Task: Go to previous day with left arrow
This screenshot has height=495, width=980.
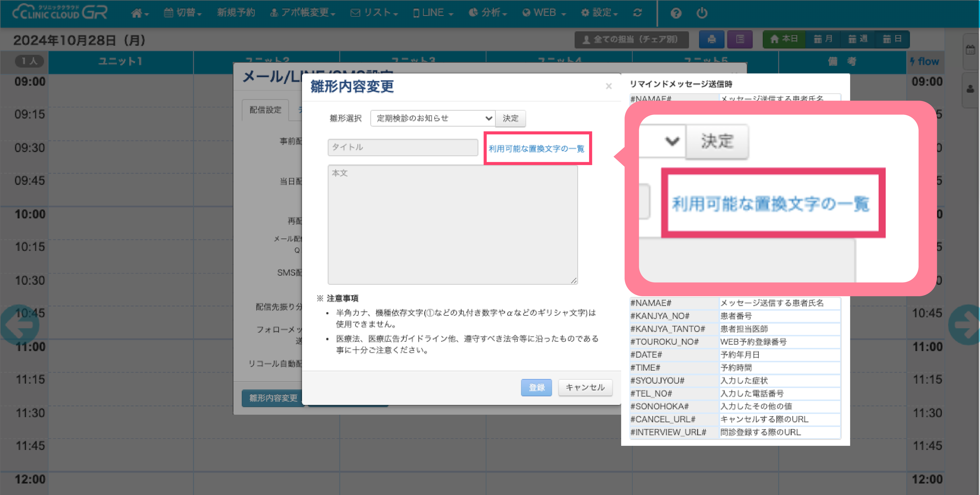Action: [20, 324]
